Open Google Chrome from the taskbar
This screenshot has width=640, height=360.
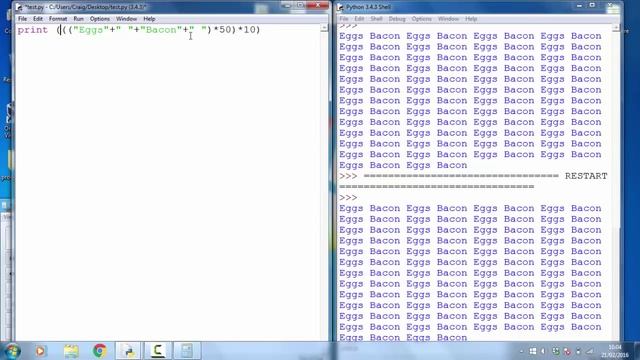(x=99, y=351)
